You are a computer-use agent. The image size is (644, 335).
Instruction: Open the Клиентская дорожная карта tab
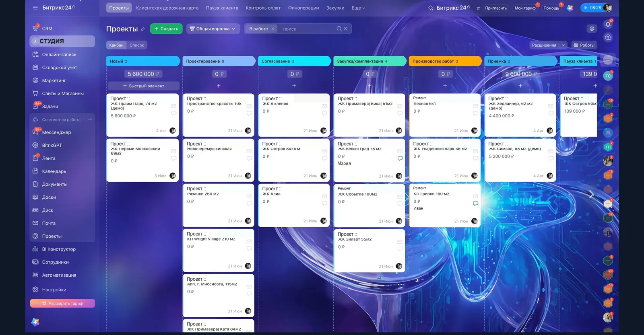(167, 8)
